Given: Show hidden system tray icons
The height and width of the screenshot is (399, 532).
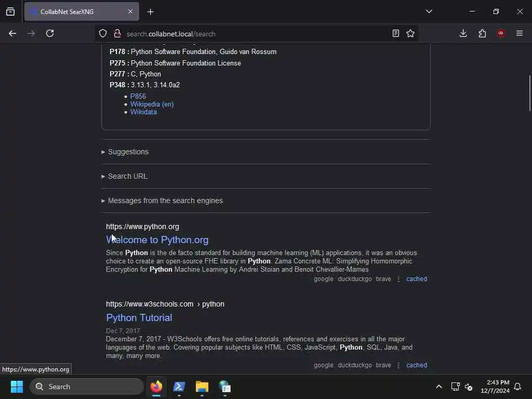Looking at the screenshot, I should click(x=438, y=387).
